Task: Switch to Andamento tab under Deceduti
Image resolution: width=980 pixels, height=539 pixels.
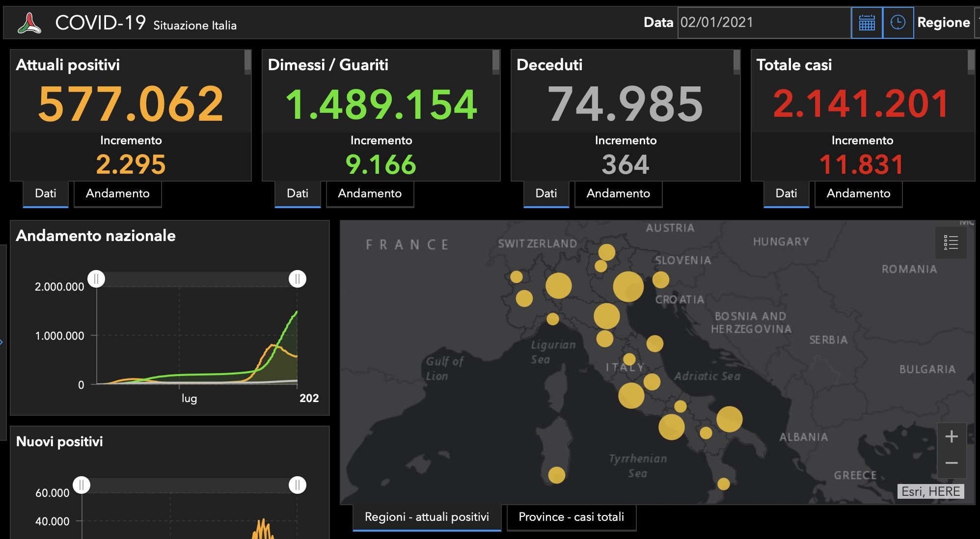Action: [618, 193]
